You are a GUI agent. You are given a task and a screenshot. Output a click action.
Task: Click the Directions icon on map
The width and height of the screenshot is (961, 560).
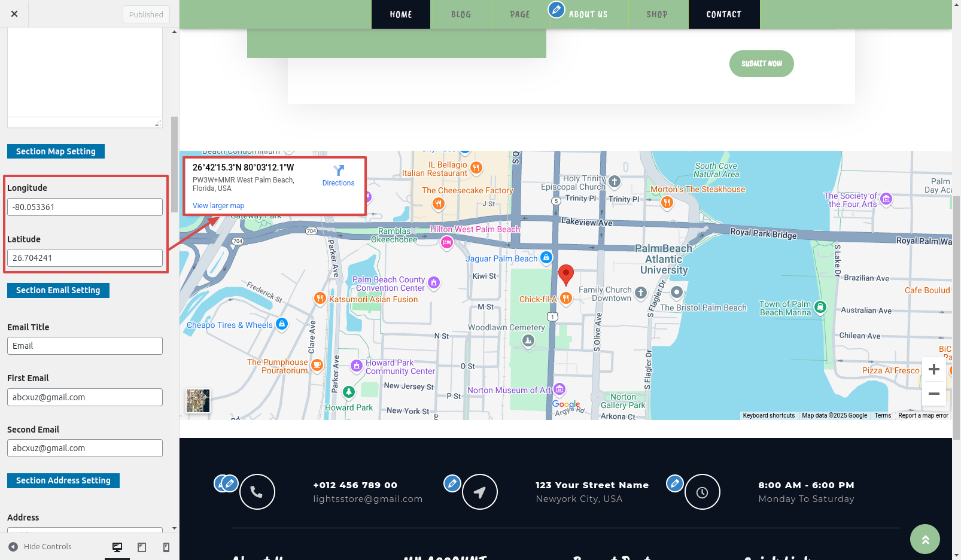(x=339, y=171)
